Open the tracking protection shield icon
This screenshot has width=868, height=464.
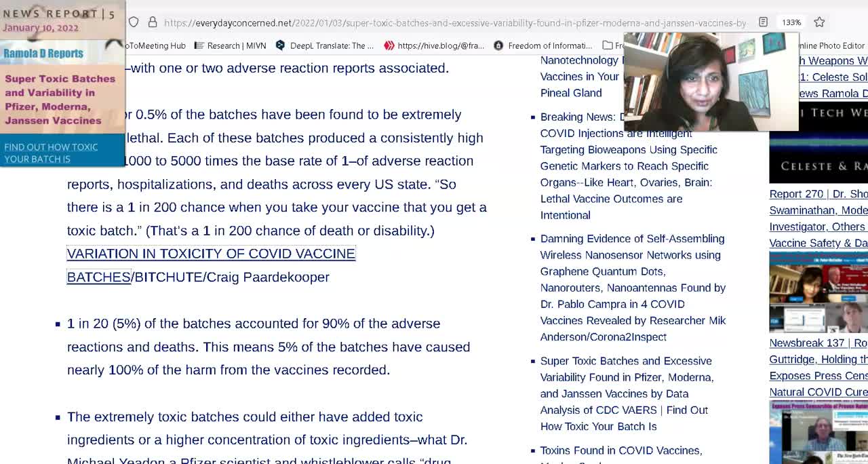[134, 22]
